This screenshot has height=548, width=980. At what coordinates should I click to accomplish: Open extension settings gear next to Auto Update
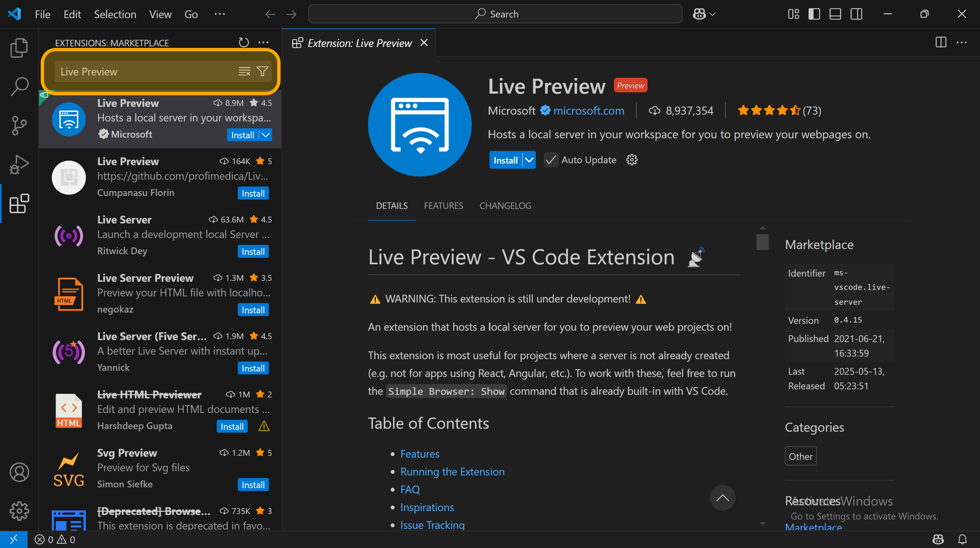[x=631, y=160]
